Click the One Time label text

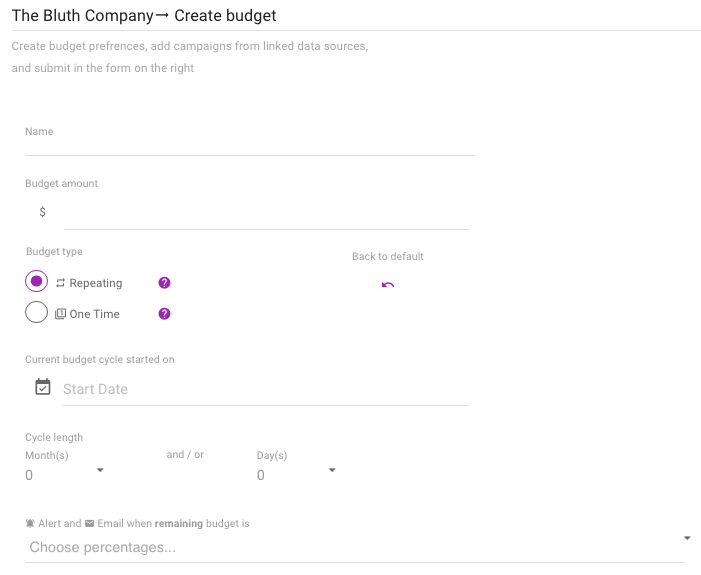[95, 314]
